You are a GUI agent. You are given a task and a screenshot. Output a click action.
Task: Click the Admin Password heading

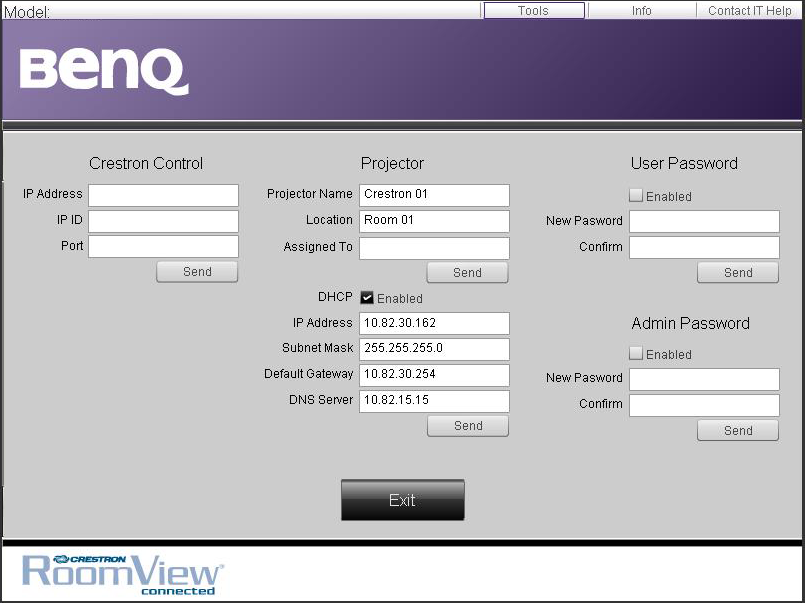[x=691, y=323]
